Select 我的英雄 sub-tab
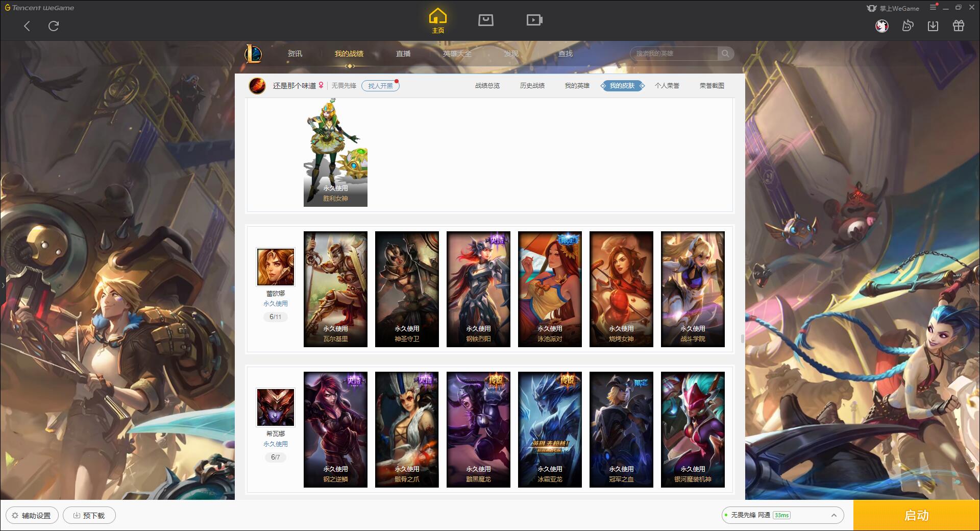The image size is (980, 531). tap(577, 86)
